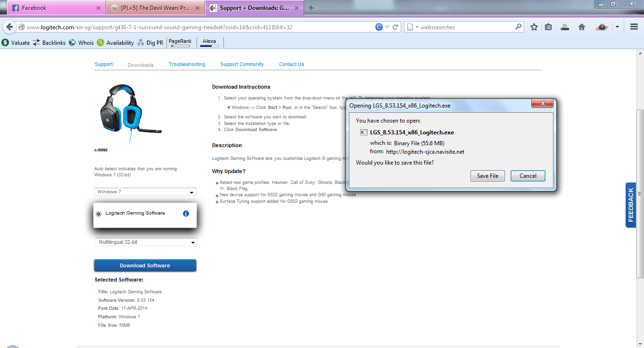Open the bookmarks list icon
This screenshot has width=644, height=348.
pos(548,27)
